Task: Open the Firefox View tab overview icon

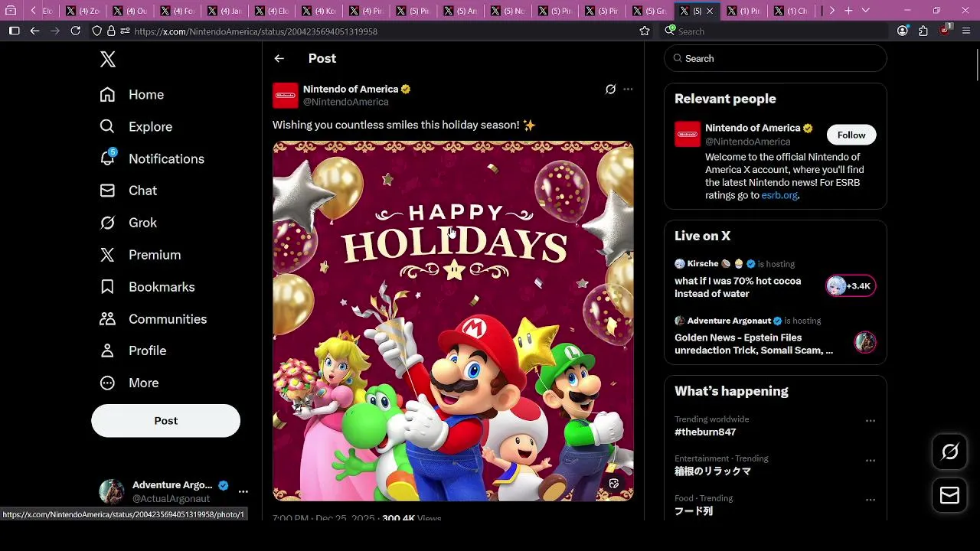Action: pos(11,11)
